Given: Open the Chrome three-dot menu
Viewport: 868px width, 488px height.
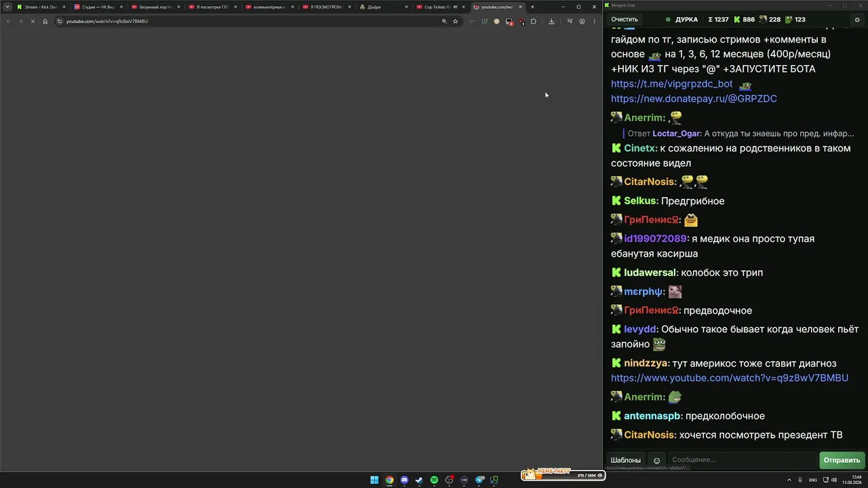Looking at the screenshot, I should [x=594, y=21].
